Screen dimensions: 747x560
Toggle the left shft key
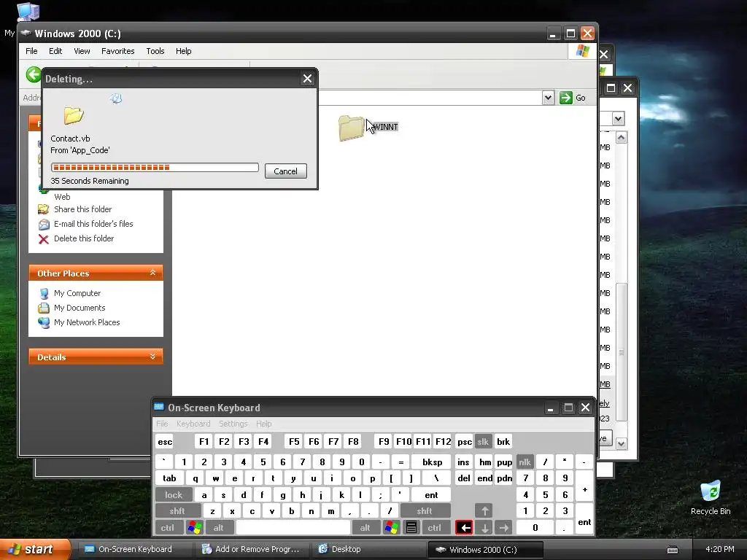pyautogui.click(x=177, y=511)
